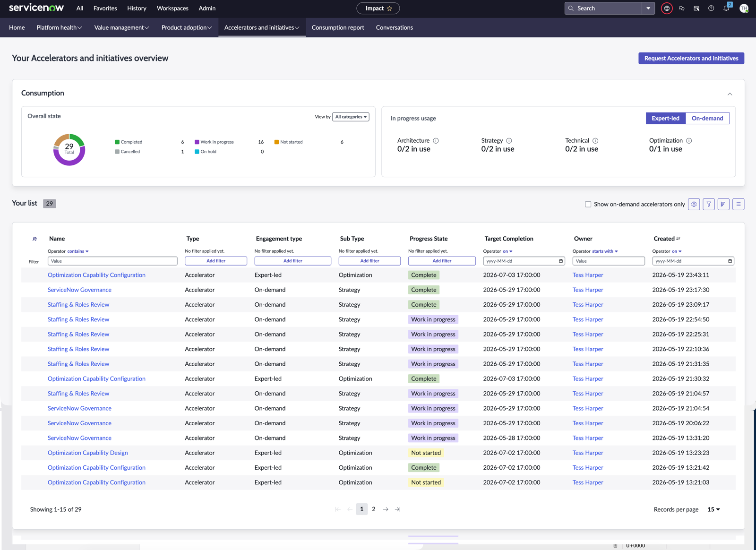Click Optimization info icon
756x550 pixels.
point(689,141)
